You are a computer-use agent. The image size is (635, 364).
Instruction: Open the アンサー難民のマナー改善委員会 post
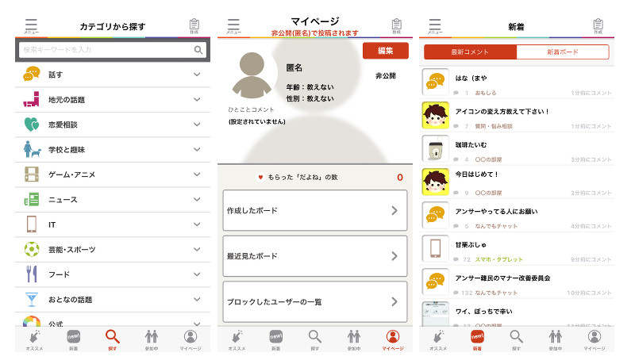(517, 282)
